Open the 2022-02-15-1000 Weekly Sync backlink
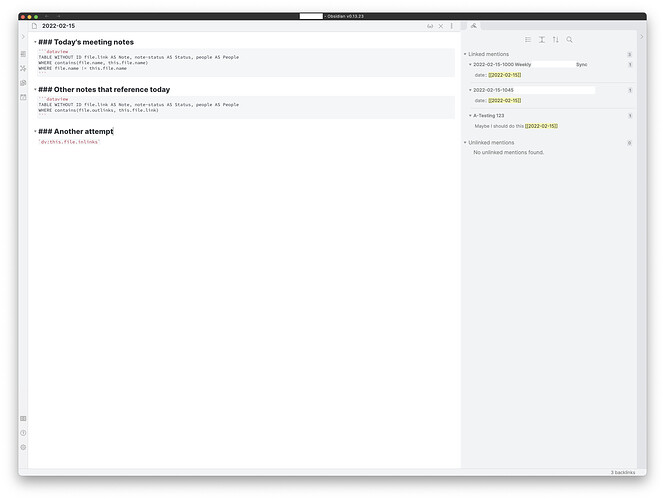The image size is (665, 500). (x=530, y=64)
